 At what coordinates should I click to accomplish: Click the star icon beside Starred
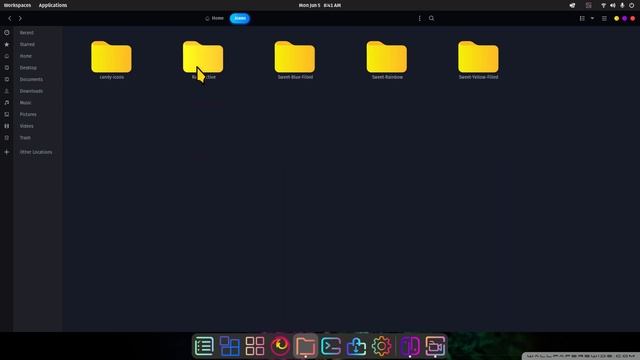(x=7, y=44)
